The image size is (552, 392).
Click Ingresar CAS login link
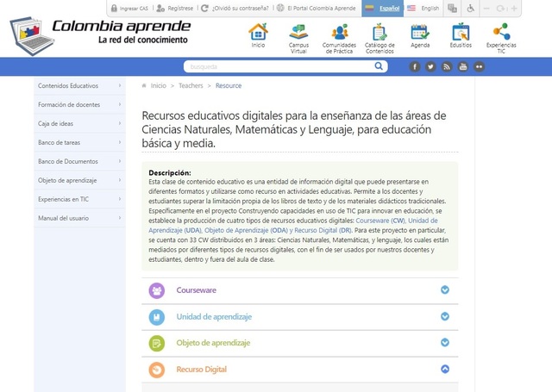tap(129, 8)
